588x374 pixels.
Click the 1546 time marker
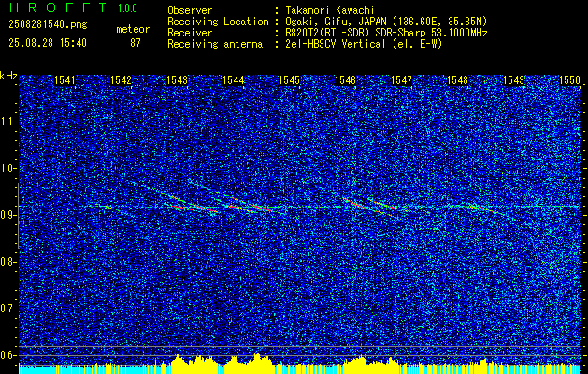(x=345, y=80)
